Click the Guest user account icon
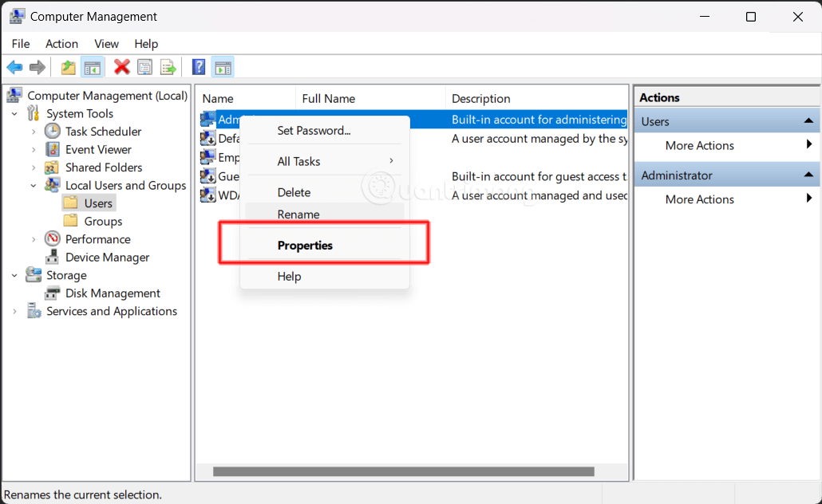 point(208,176)
